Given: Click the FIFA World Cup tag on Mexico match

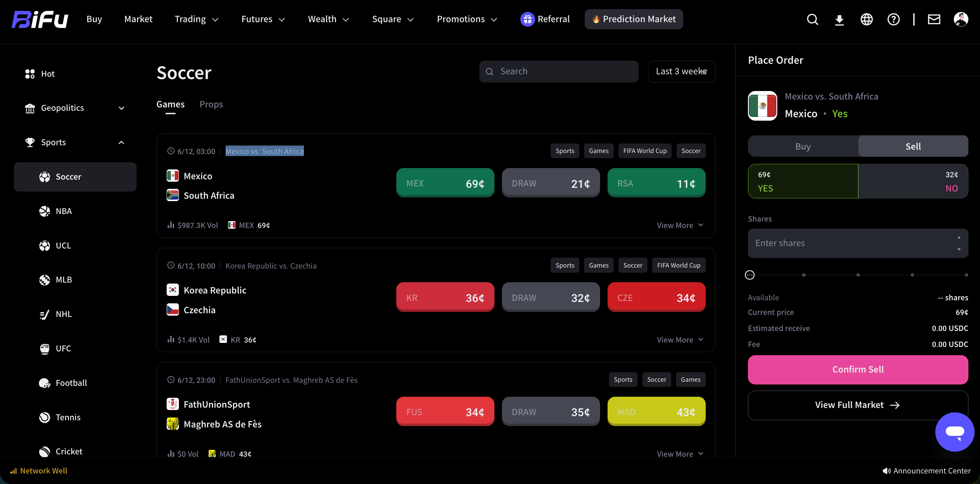Looking at the screenshot, I should coord(645,151).
